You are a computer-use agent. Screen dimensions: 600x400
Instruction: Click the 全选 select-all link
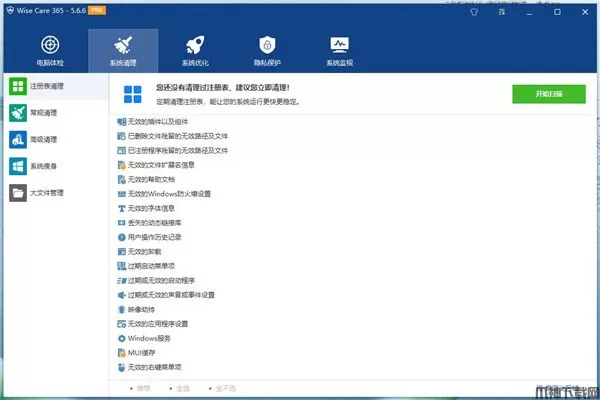pyautogui.click(x=183, y=389)
